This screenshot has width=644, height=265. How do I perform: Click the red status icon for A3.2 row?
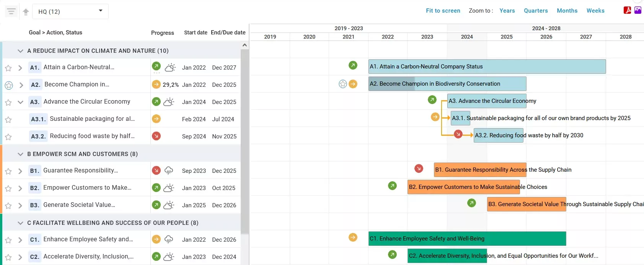156,136
